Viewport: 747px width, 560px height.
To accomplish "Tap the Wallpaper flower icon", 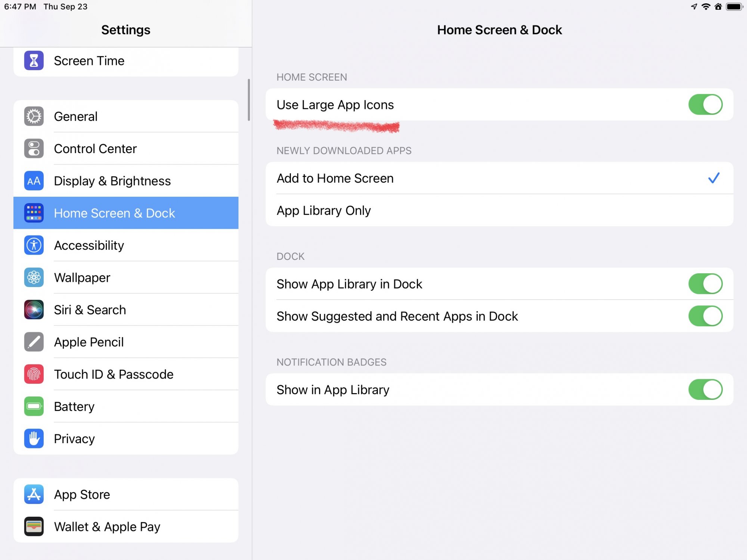I will tap(34, 277).
